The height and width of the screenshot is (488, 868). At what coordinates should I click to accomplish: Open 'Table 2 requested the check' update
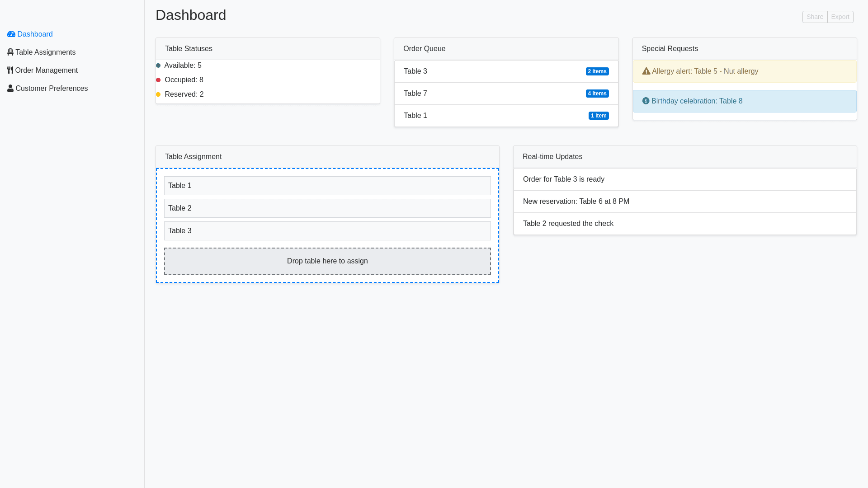click(x=568, y=224)
